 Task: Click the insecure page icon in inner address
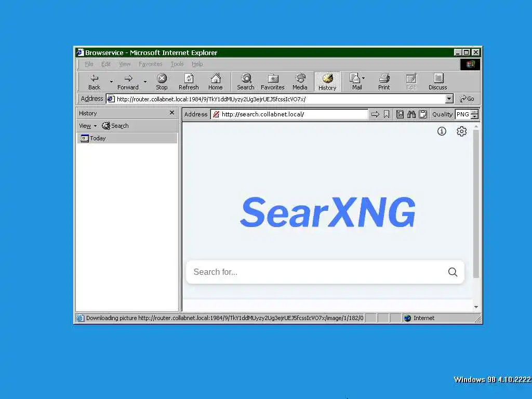tap(216, 114)
